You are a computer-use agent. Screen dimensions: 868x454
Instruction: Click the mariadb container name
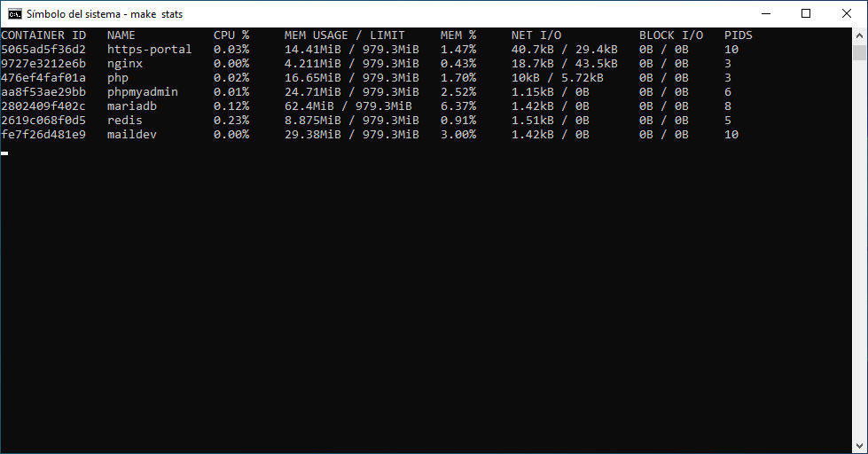(132, 106)
